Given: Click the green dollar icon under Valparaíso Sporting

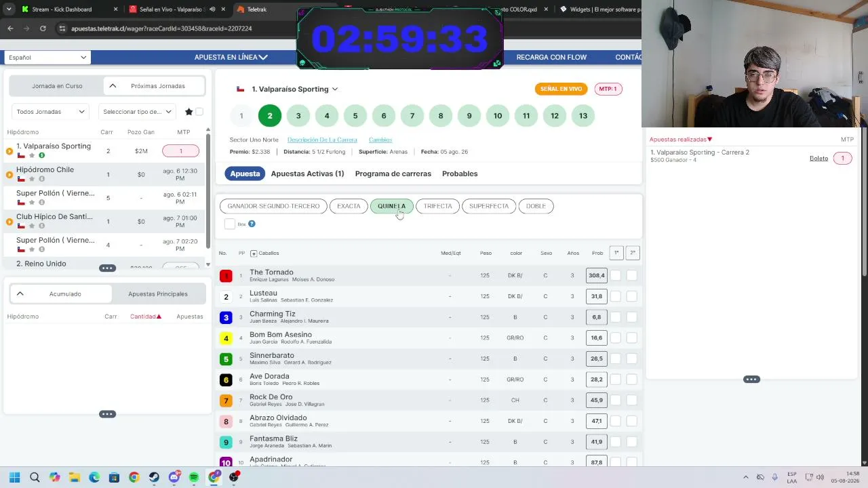Looking at the screenshot, I should coord(41,156).
